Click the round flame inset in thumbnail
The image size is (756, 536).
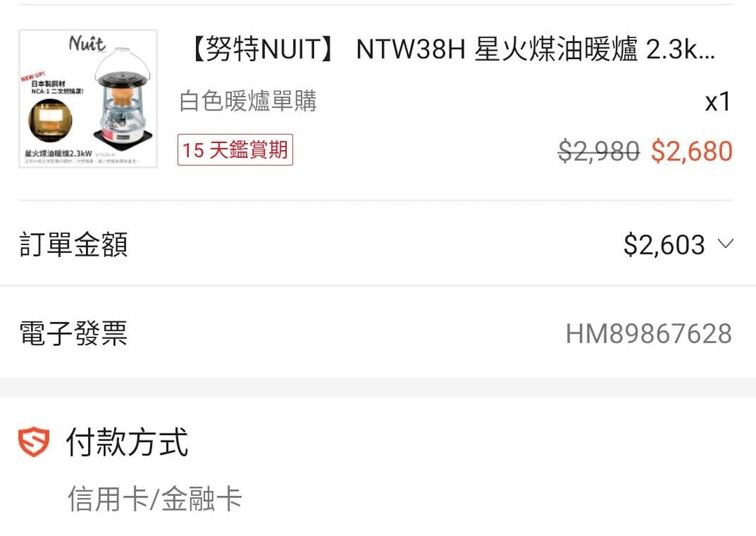pyautogui.click(x=50, y=120)
